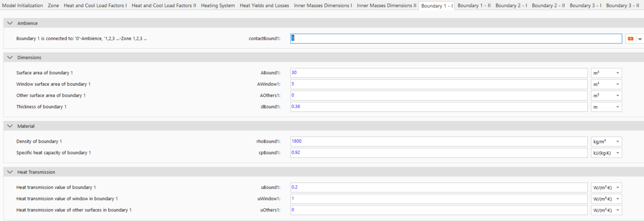The image size is (644, 221).
Task: Click the ABound1 field showing 30
Action: click(439, 72)
